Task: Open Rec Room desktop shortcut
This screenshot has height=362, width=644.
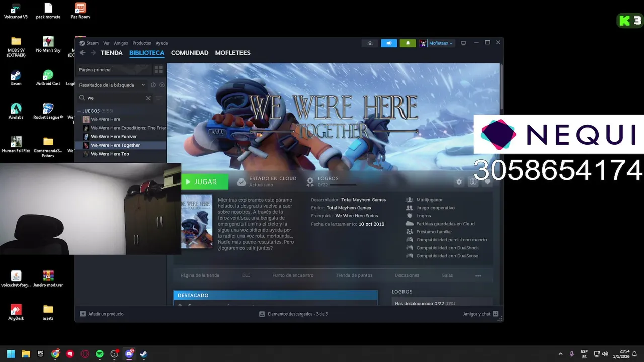Action: (x=80, y=11)
